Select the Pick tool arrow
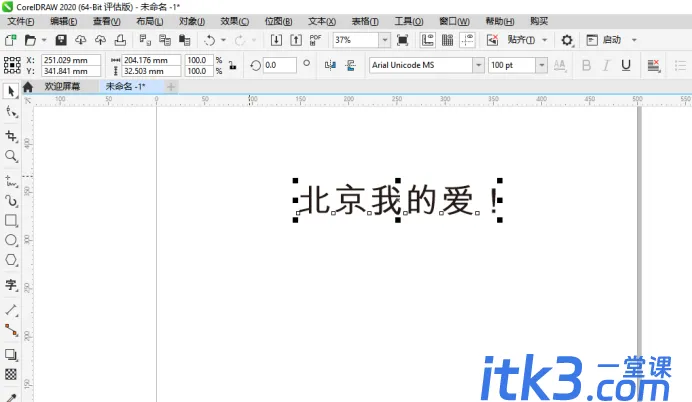 (11, 91)
